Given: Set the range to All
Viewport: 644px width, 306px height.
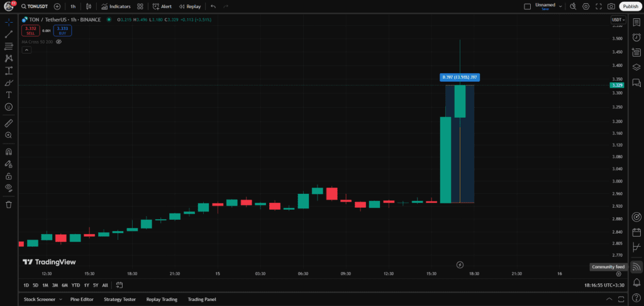Looking at the screenshot, I should (105, 285).
